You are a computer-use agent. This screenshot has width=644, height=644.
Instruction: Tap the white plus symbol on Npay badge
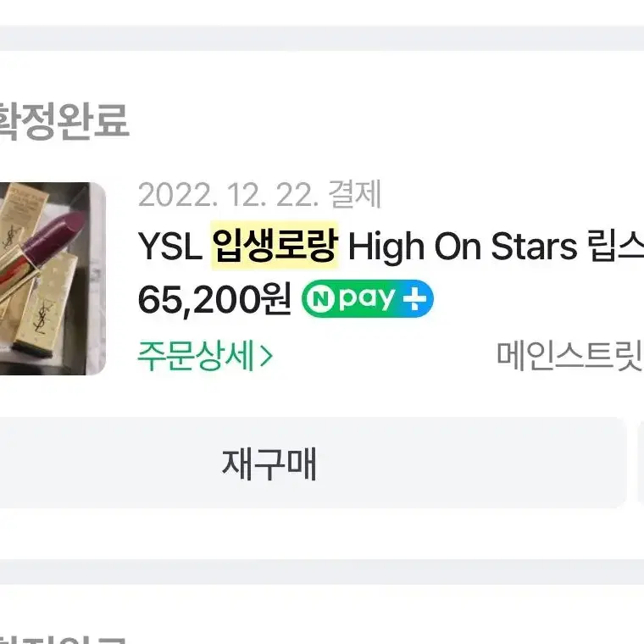click(x=414, y=298)
